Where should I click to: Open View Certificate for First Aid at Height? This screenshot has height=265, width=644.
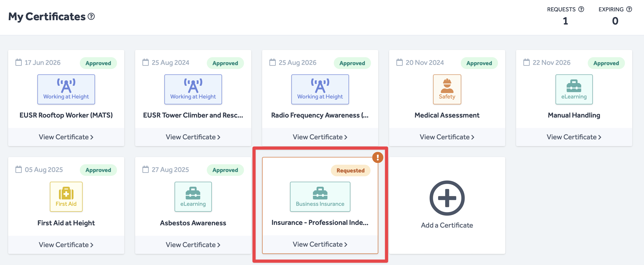[x=66, y=245]
